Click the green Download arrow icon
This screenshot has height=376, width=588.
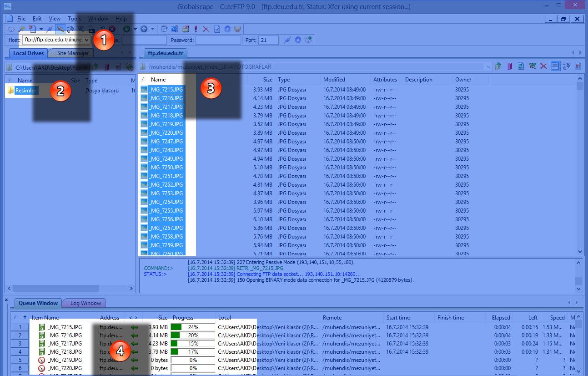(x=126, y=29)
